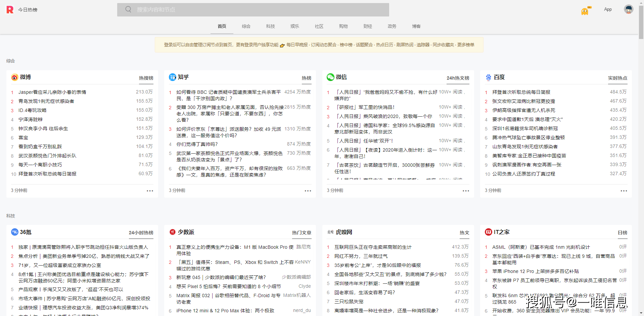Image resolution: width=644 pixels, height=316 pixels.
Task: Select the 热搜榜 tab on the 微博 card
Action: (146, 78)
